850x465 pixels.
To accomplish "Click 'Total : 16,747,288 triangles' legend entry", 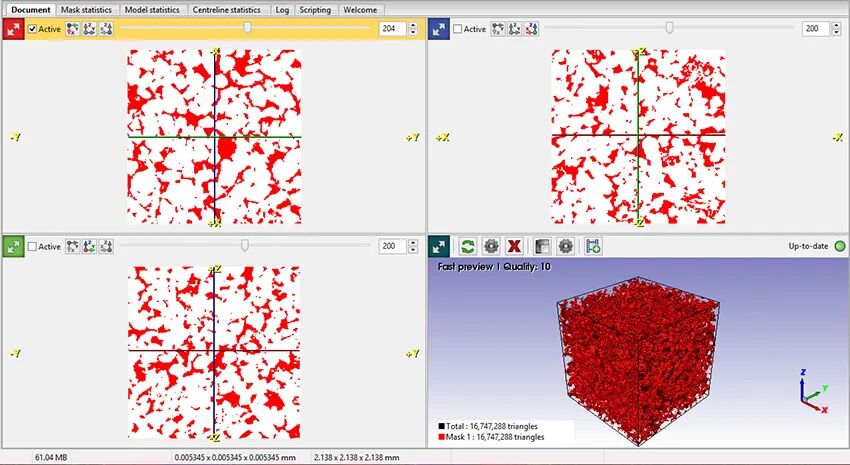I will tap(488, 426).
